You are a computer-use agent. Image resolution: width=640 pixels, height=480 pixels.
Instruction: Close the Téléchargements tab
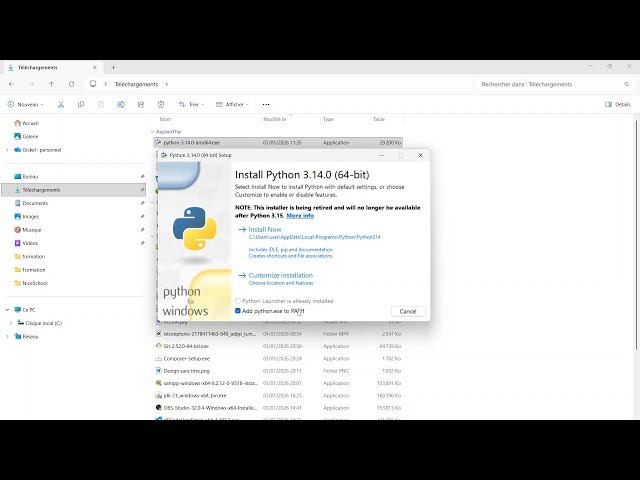coord(95,67)
